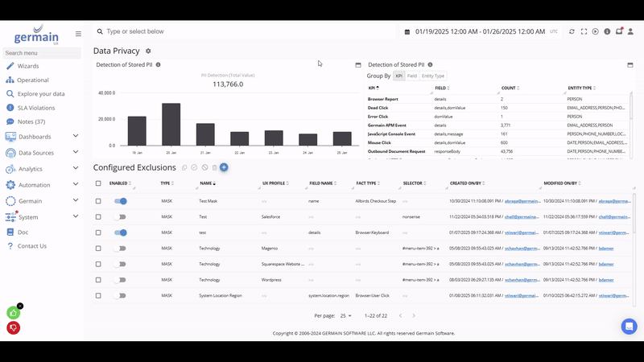Expand the Analytics sidebar section
644x362 pixels.
coord(76,169)
